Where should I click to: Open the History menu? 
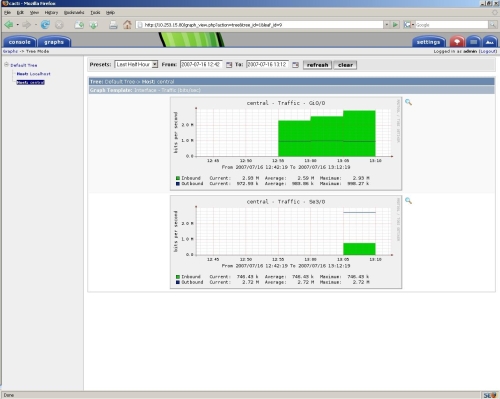[x=51, y=12]
